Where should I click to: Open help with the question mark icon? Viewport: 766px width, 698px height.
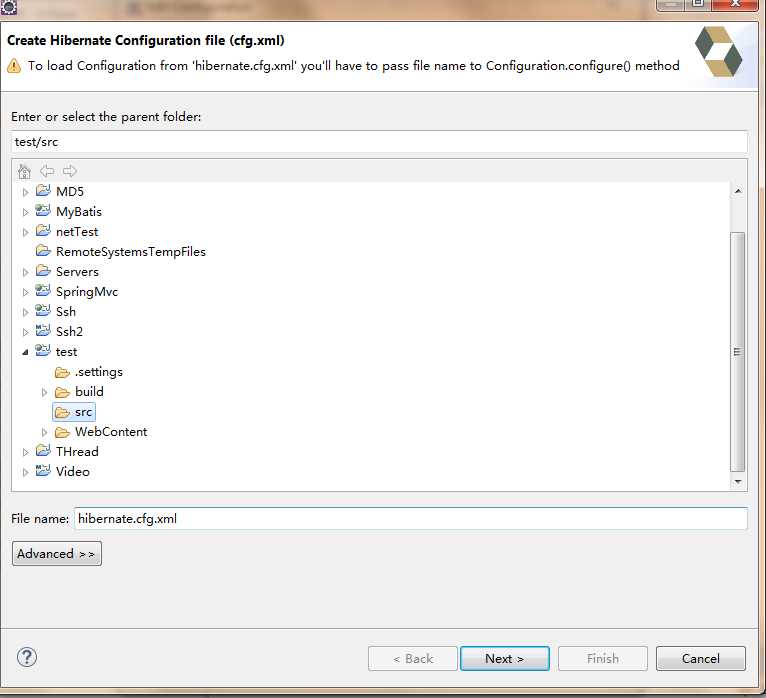click(27, 657)
